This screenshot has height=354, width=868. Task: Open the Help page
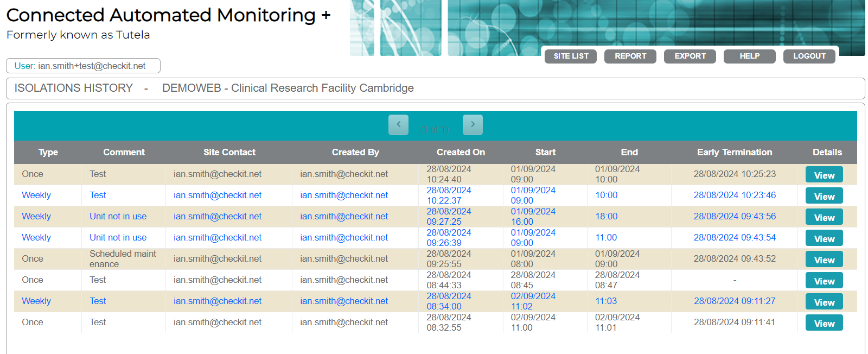(749, 56)
